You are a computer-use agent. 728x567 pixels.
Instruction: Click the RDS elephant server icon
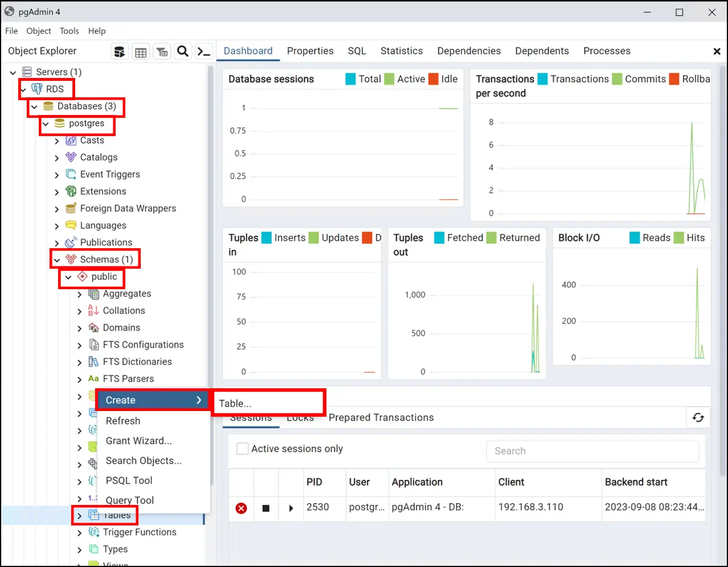(37, 89)
